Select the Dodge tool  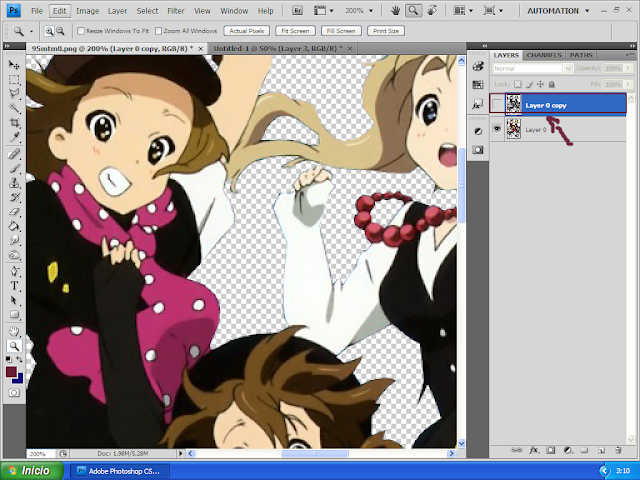click(14, 255)
